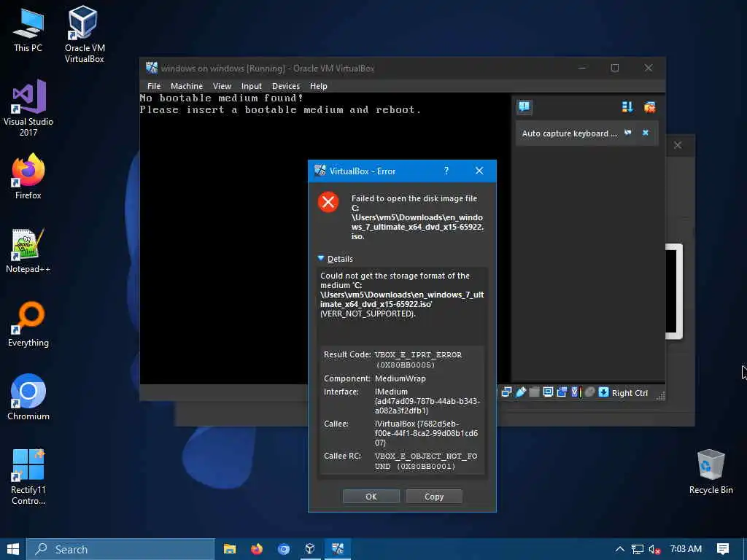
Task: Open the File menu in VirtualBox VM window
Action: click(154, 86)
